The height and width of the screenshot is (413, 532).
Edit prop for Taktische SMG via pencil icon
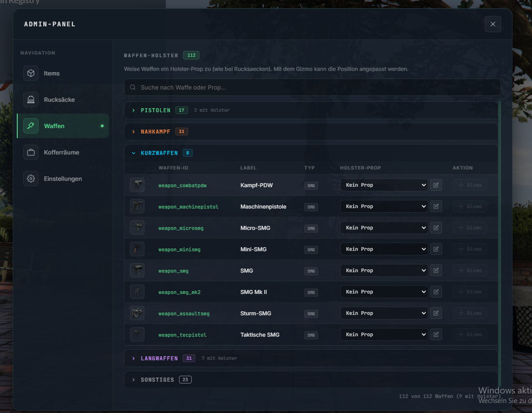[436, 334]
